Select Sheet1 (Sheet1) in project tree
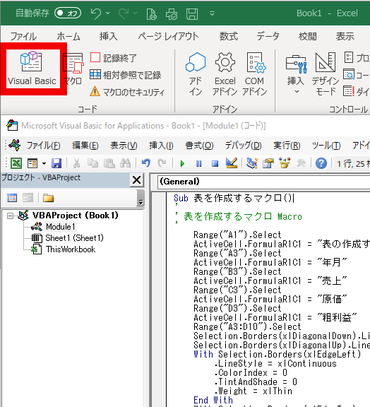 [x=74, y=238]
